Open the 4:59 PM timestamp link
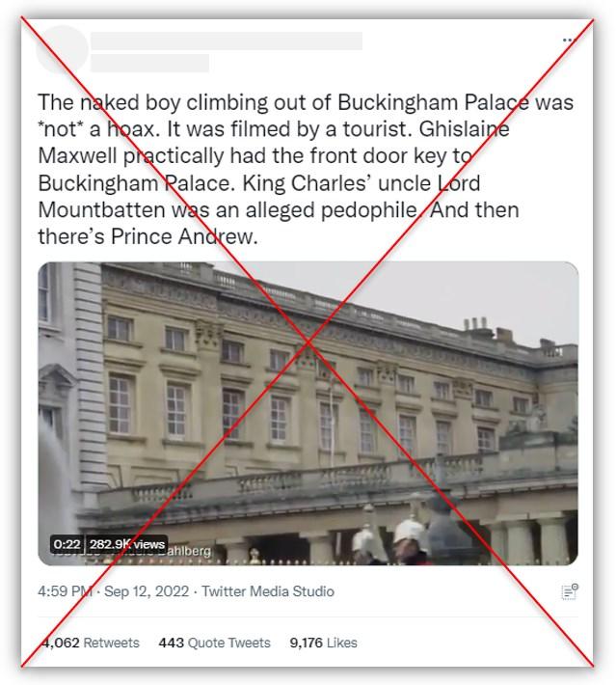Viewport: 616px width, 685px height. tap(65, 591)
